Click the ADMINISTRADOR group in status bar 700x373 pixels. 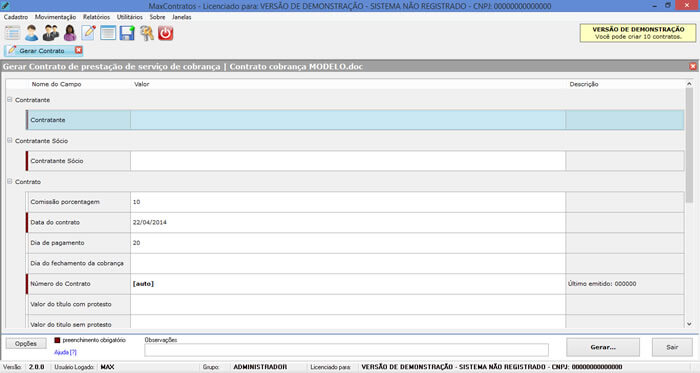260,367
